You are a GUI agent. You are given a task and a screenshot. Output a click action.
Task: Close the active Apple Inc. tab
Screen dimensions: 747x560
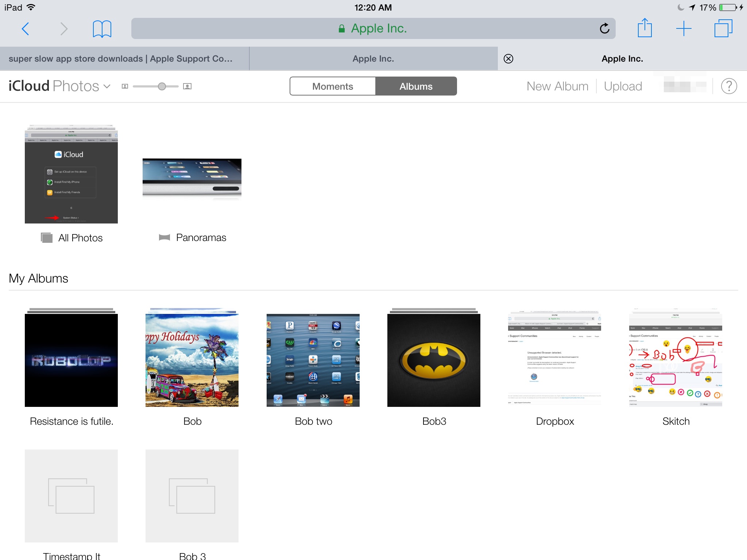(508, 59)
